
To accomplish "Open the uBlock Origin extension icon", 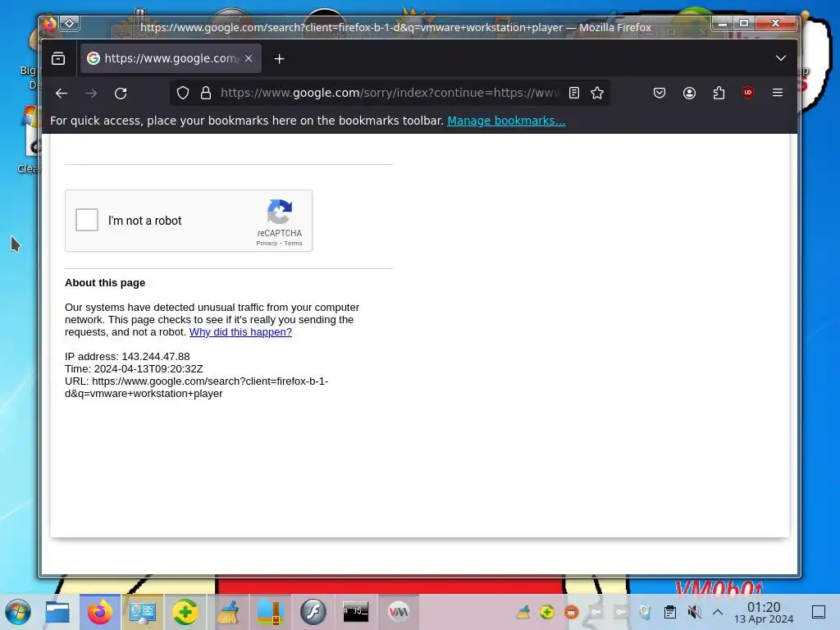I will [x=748, y=93].
